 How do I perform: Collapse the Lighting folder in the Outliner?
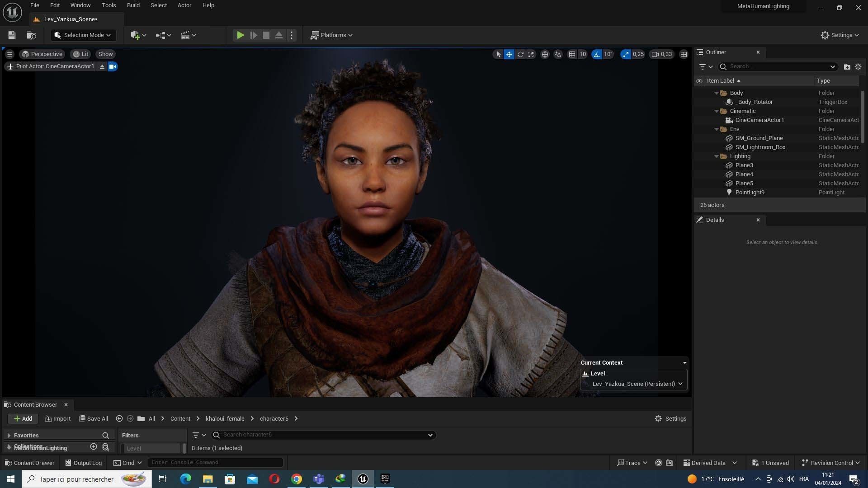pos(717,156)
